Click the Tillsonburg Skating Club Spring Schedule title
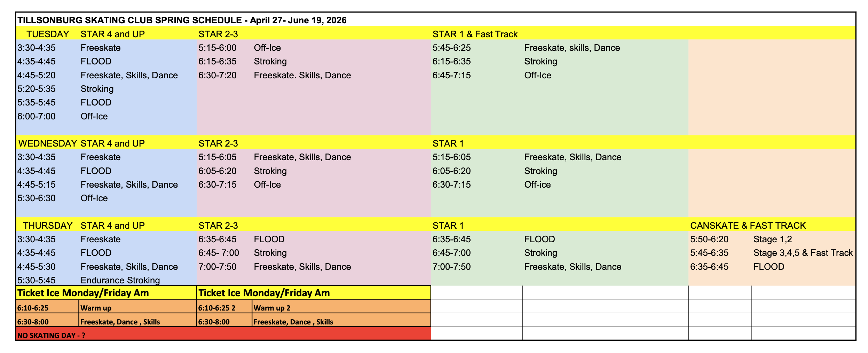868x353 pixels. tap(182, 20)
